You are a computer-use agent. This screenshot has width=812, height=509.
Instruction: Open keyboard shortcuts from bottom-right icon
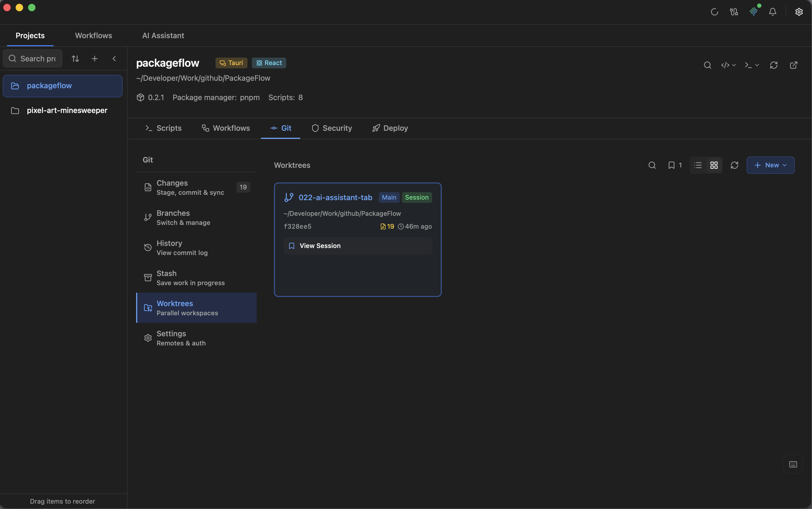(x=793, y=464)
